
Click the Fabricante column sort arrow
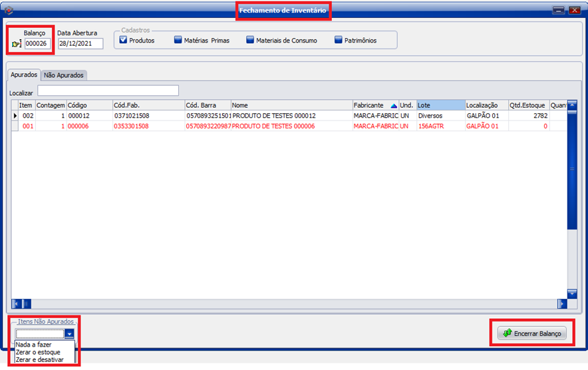pyautogui.click(x=393, y=105)
